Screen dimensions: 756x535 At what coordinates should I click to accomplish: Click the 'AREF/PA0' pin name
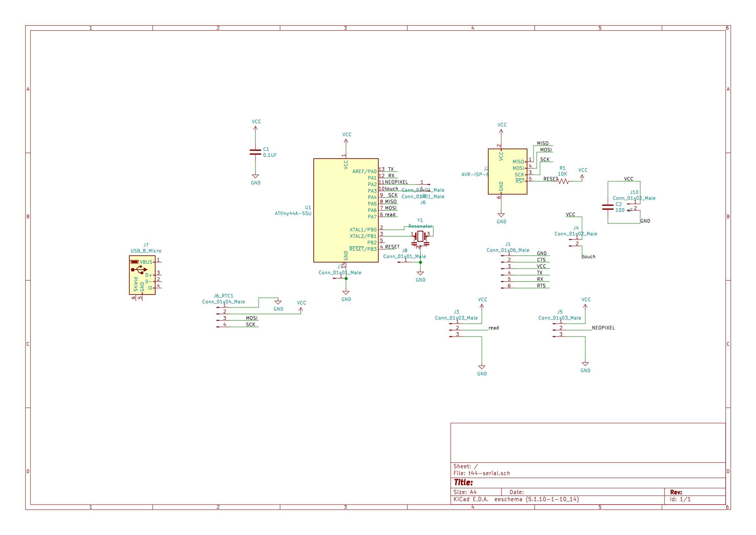point(364,172)
